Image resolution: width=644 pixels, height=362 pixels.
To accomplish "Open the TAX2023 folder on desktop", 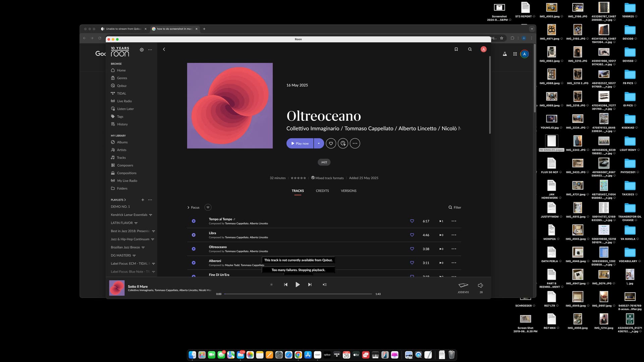I will pyautogui.click(x=630, y=188).
